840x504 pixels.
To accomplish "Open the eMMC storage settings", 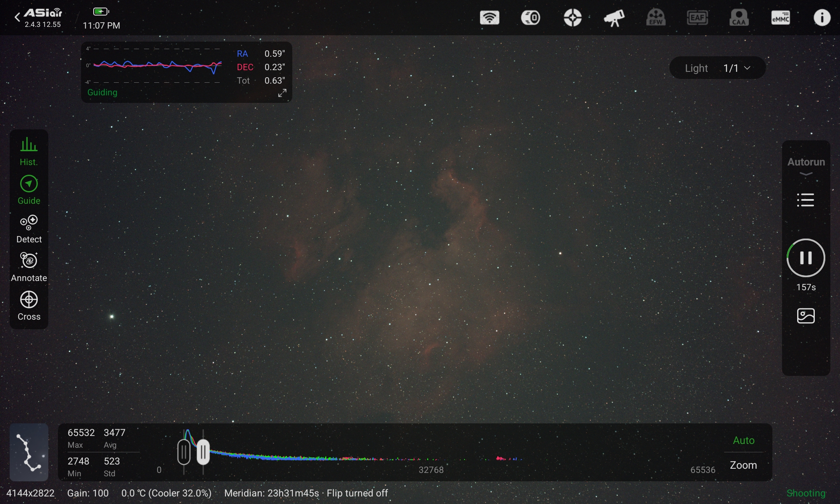I will (780, 18).
